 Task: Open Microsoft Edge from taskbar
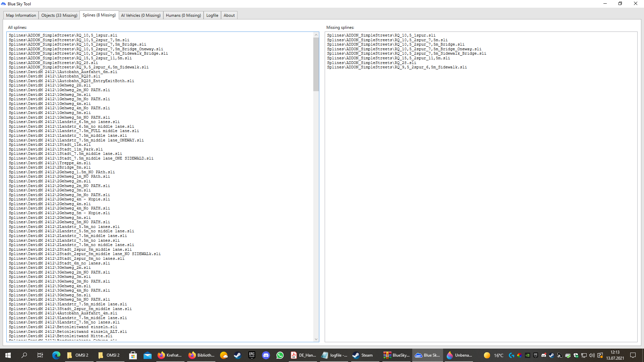pyautogui.click(x=56, y=355)
